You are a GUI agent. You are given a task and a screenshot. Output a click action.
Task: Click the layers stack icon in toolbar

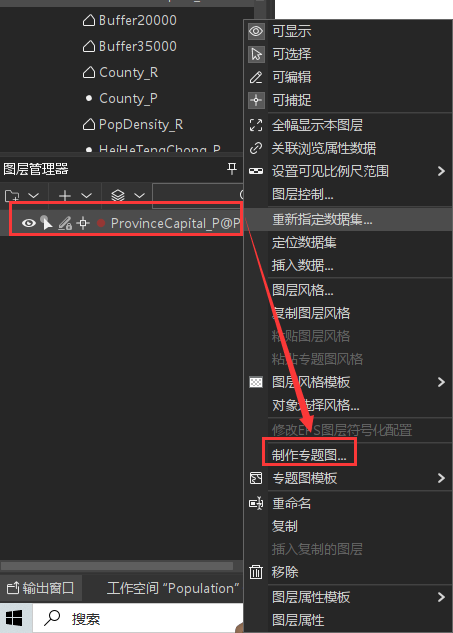click(x=117, y=196)
